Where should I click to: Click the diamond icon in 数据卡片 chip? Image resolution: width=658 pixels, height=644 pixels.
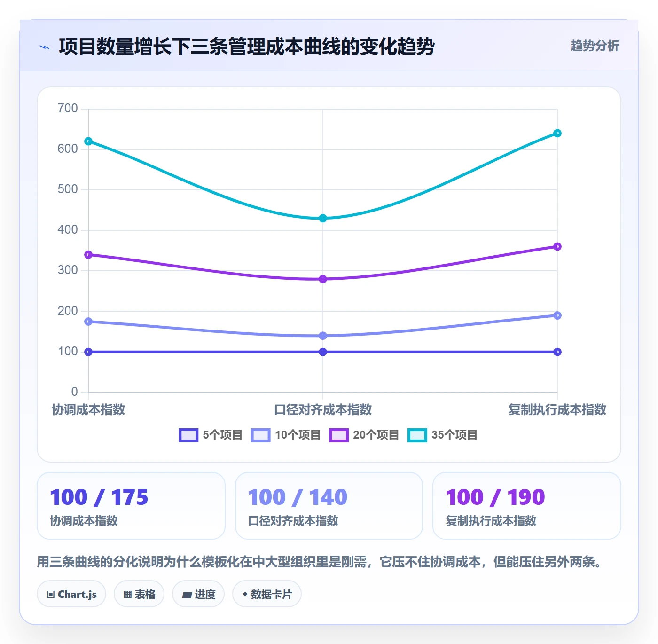tap(245, 594)
